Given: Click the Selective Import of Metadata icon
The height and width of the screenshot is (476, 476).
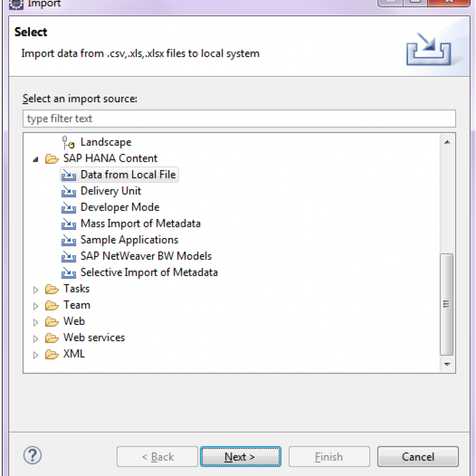Looking at the screenshot, I should pyautogui.click(x=69, y=272).
